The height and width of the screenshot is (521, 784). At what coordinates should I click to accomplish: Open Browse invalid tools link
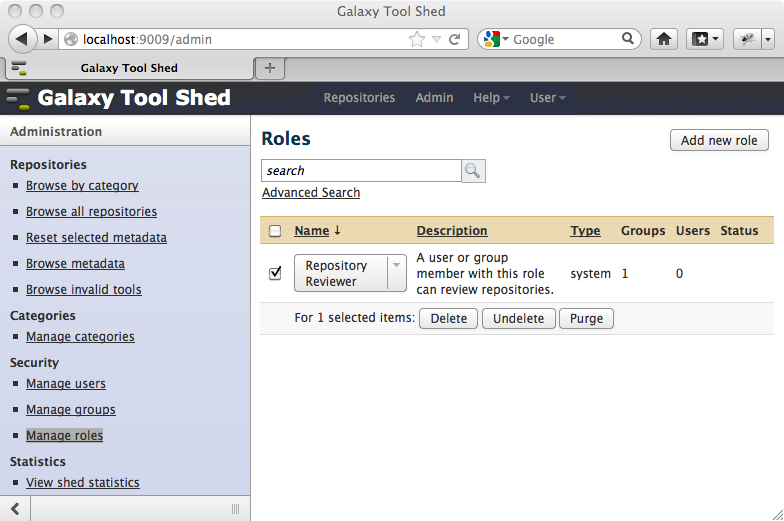[x=84, y=290]
